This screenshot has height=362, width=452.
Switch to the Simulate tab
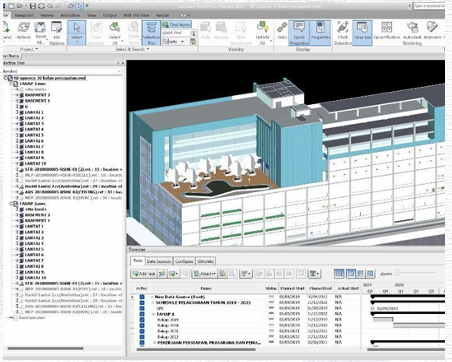(x=205, y=261)
